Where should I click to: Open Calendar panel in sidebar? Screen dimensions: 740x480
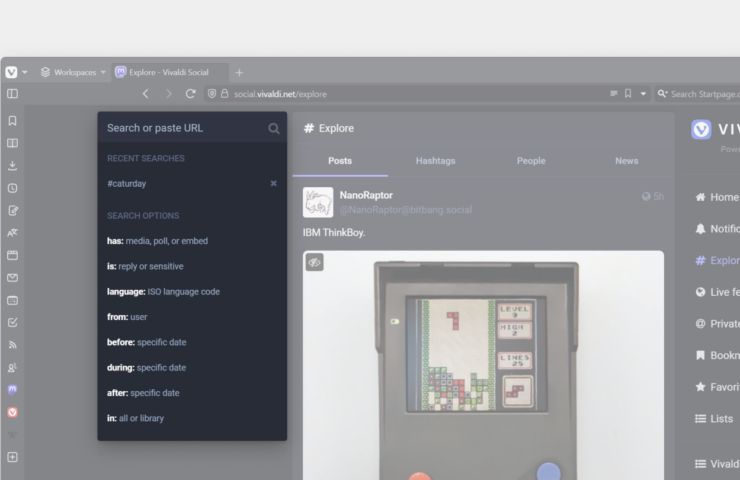pyautogui.click(x=13, y=300)
